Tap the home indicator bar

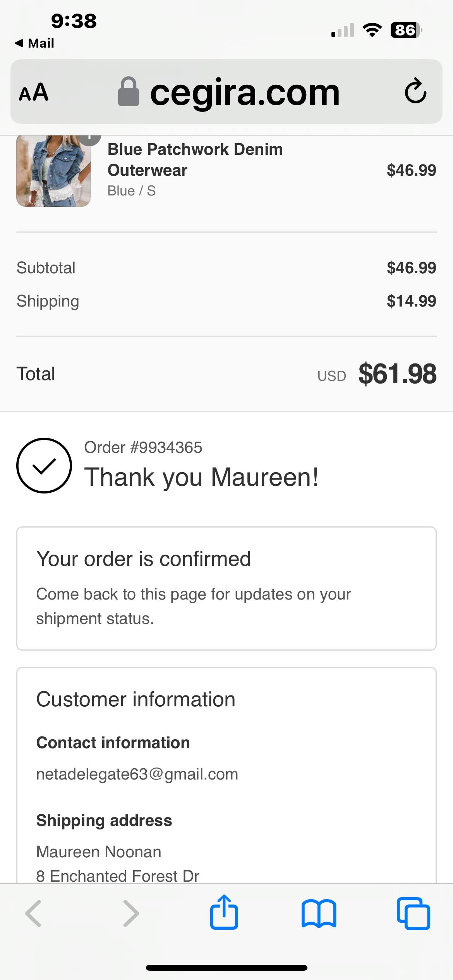coord(226,968)
